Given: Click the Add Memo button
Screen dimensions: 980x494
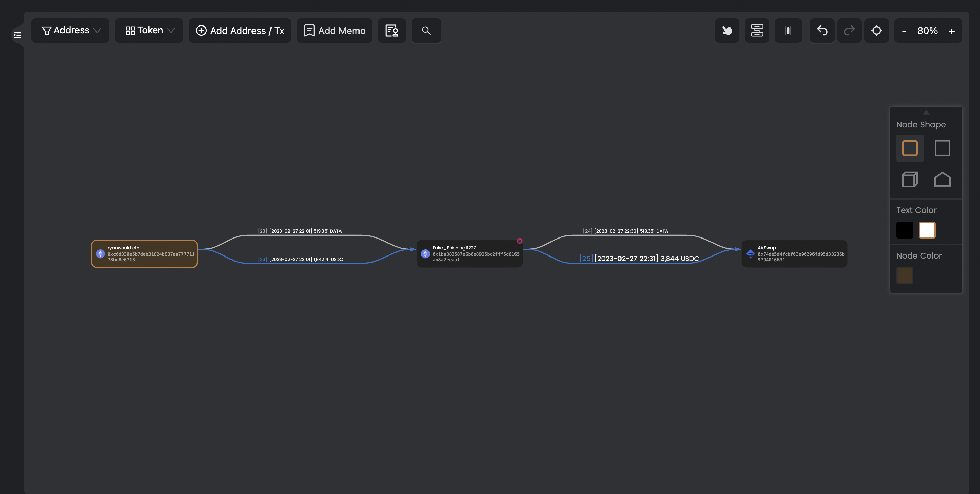Looking at the screenshot, I should pos(334,31).
